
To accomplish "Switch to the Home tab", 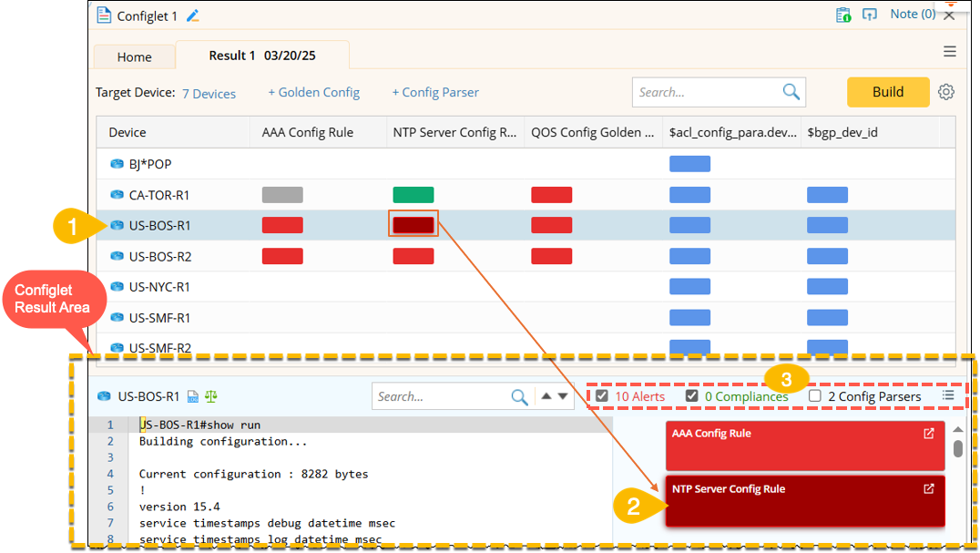I will [x=134, y=56].
